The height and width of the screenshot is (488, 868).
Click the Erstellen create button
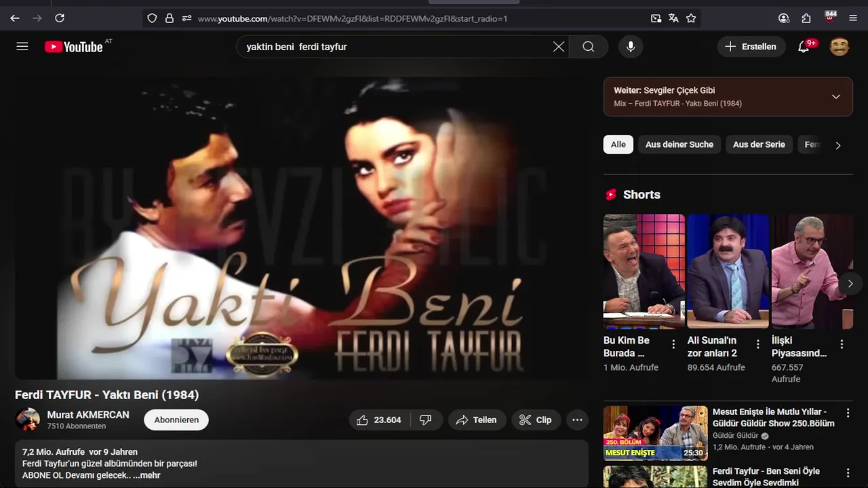(751, 47)
